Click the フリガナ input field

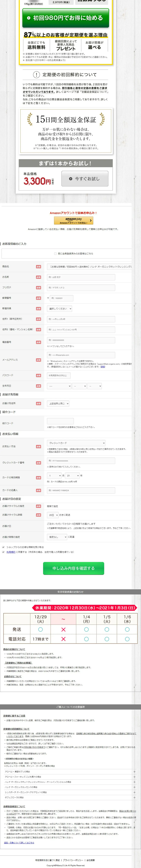point(81,287)
